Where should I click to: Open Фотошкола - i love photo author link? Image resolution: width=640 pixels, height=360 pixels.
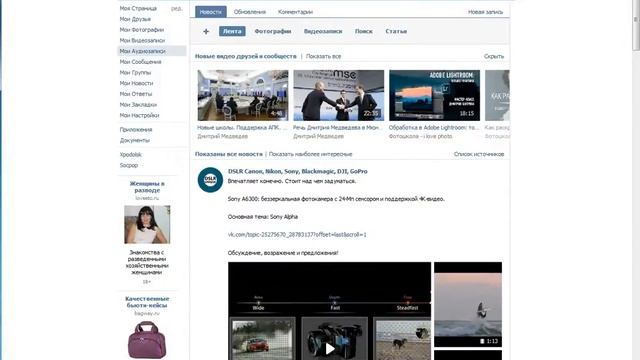(420, 136)
